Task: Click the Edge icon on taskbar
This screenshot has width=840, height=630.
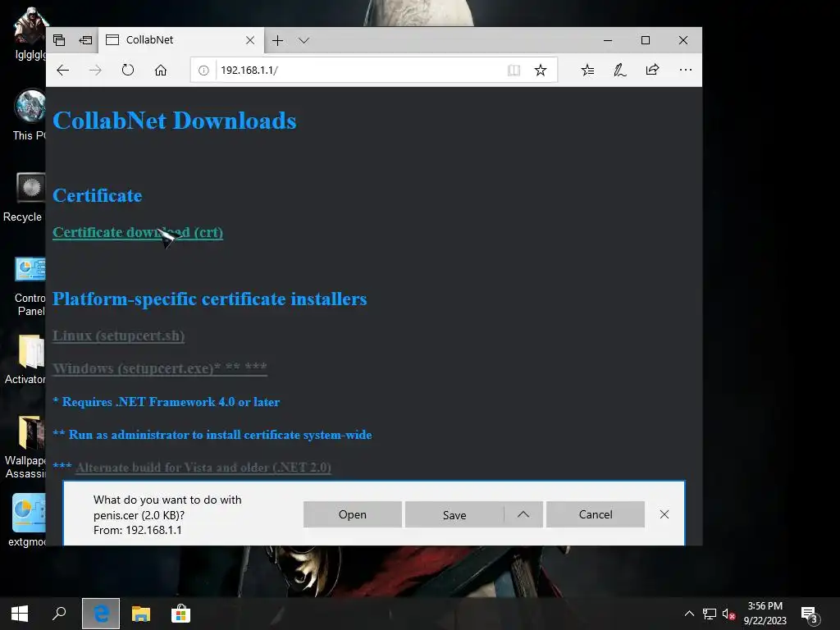Action: click(101, 614)
